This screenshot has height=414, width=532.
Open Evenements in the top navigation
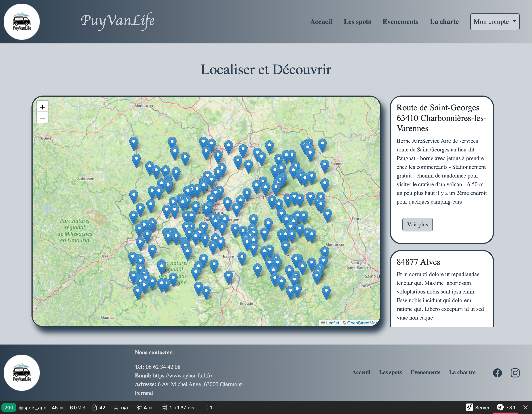pyautogui.click(x=400, y=22)
